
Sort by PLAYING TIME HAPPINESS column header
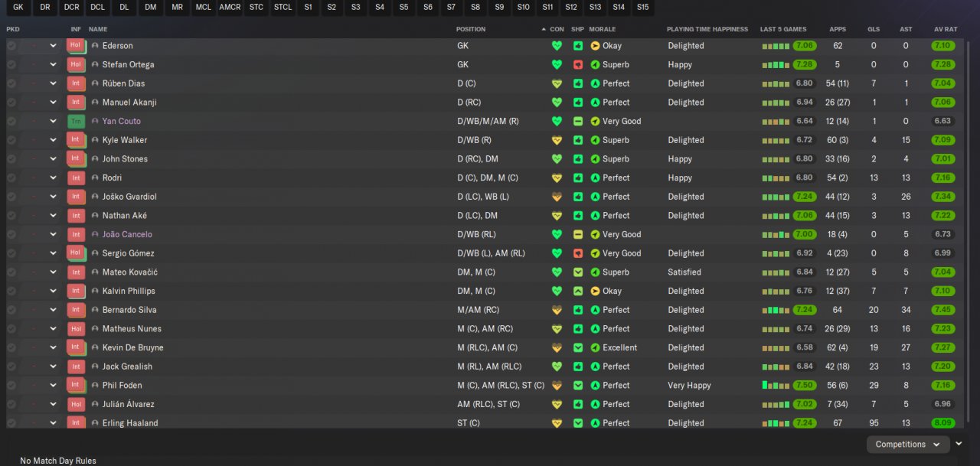coord(707,29)
